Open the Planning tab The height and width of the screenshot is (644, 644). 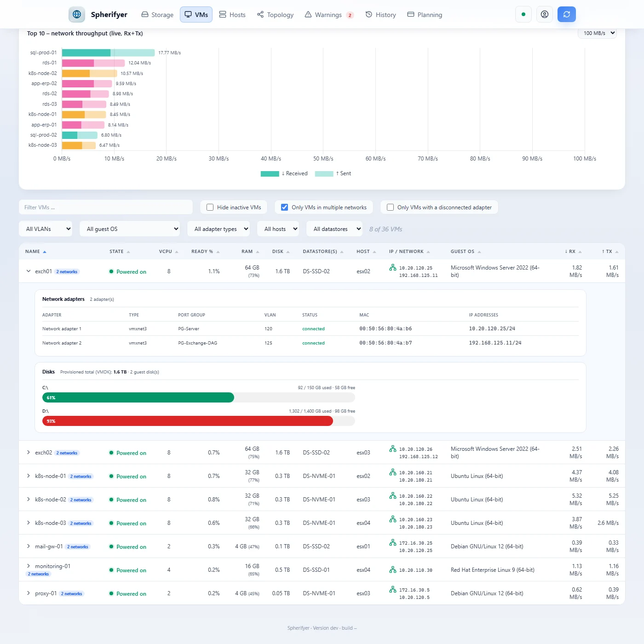pos(425,15)
